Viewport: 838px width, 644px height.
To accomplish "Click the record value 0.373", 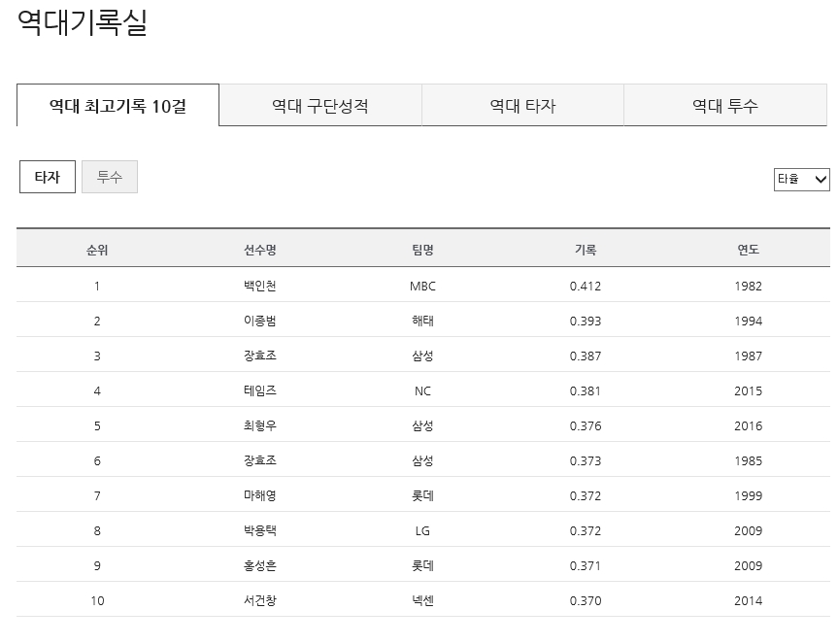I will click(x=586, y=460).
